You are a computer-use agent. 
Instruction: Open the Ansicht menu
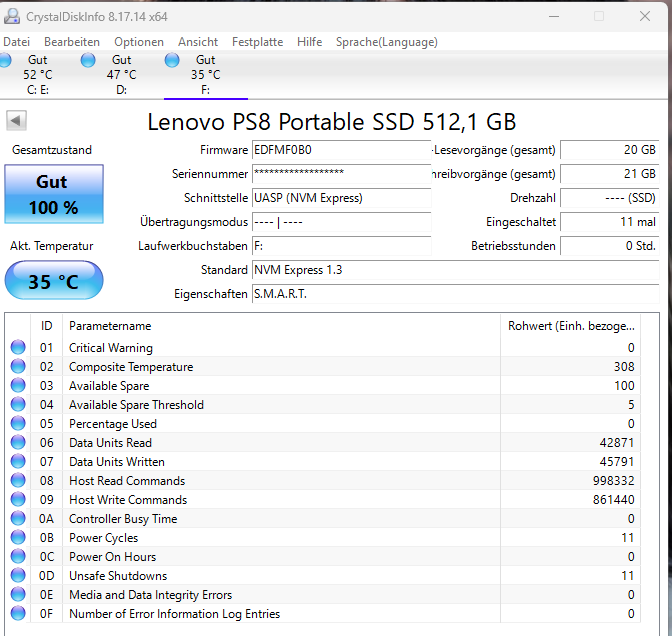click(x=198, y=42)
